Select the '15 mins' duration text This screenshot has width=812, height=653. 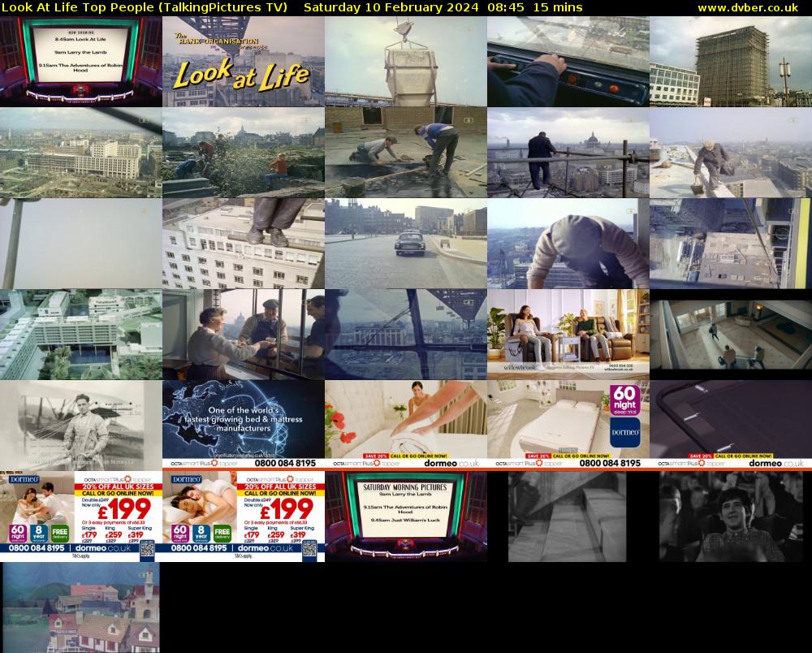click(558, 8)
